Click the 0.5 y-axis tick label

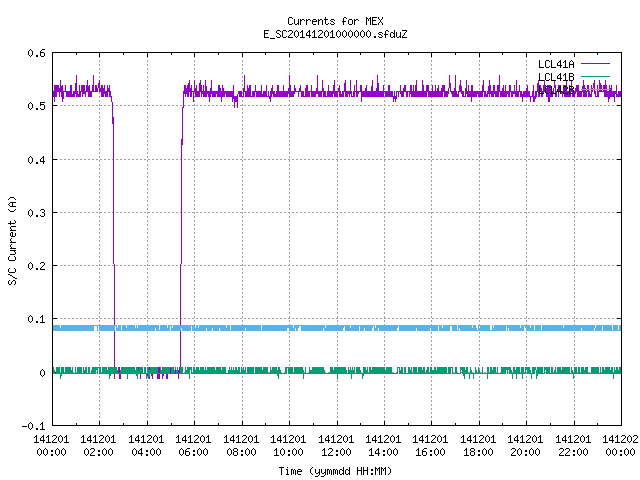pos(36,106)
